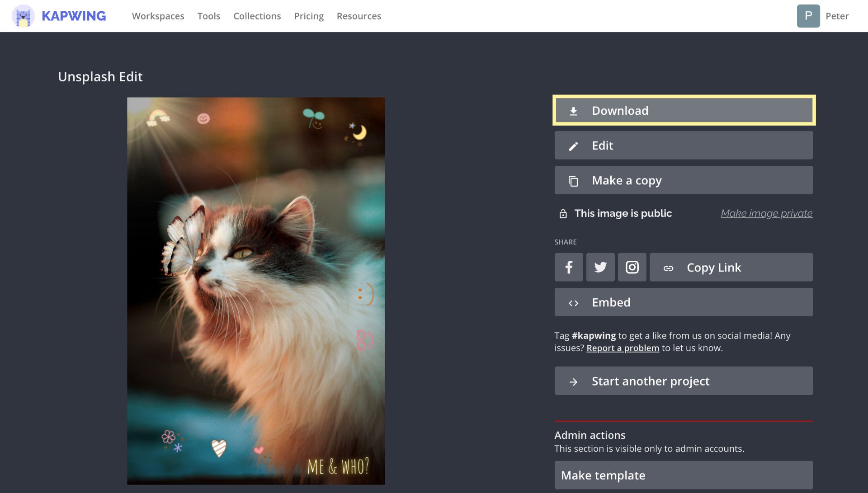Viewport: 868px width, 493px height.
Task: Click the lock icon beside public status
Action: click(x=563, y=214)
